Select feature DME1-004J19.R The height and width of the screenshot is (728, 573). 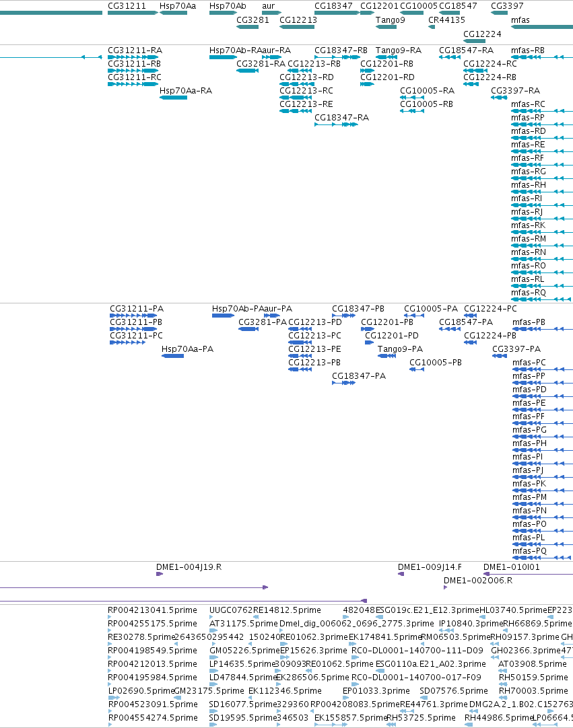tap(189, 567)
